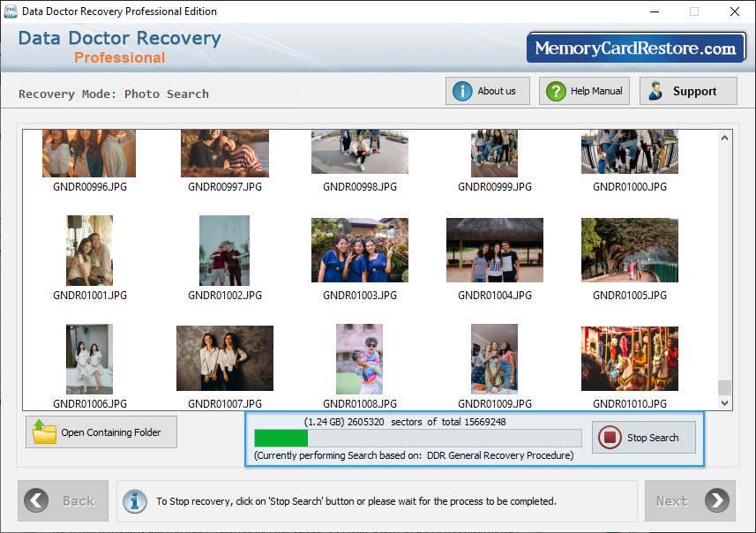Click file name GNDR00999.JPG

(x=495, y=187)
